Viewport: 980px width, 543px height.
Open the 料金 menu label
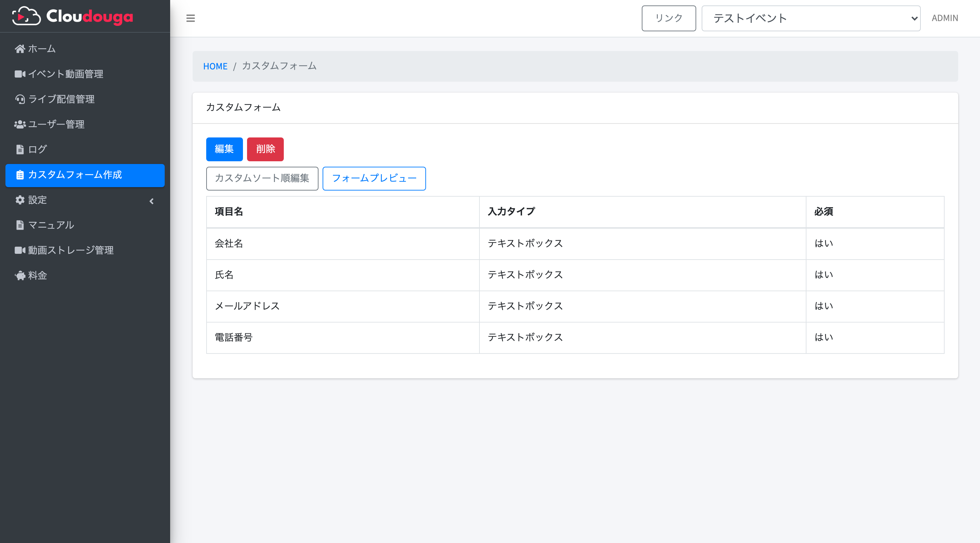[37, 275]
